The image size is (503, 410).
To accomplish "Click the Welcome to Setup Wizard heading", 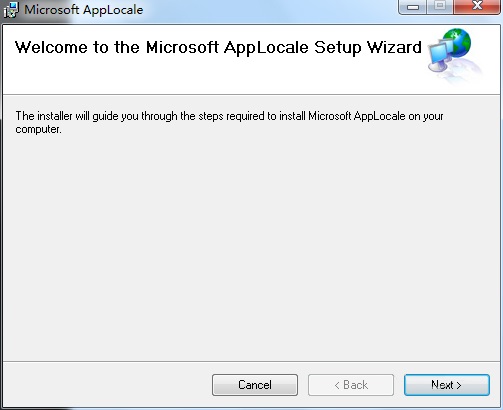I will point(218,47).
